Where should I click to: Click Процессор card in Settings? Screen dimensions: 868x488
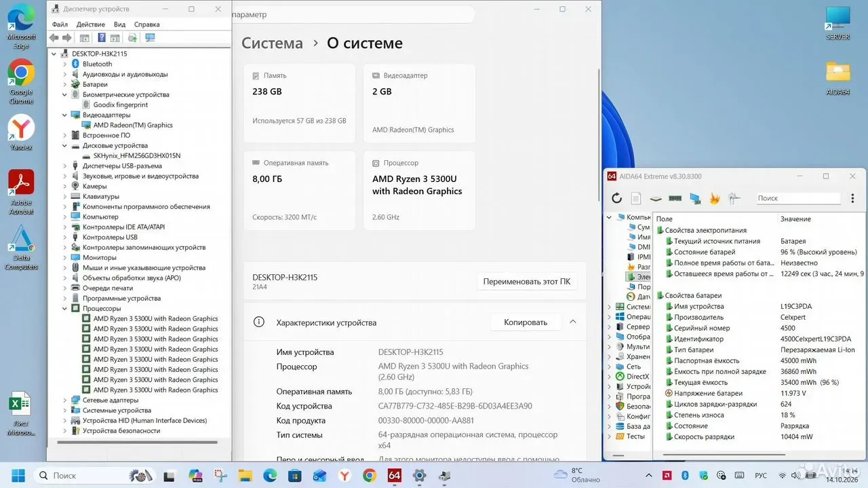[419, 191]
